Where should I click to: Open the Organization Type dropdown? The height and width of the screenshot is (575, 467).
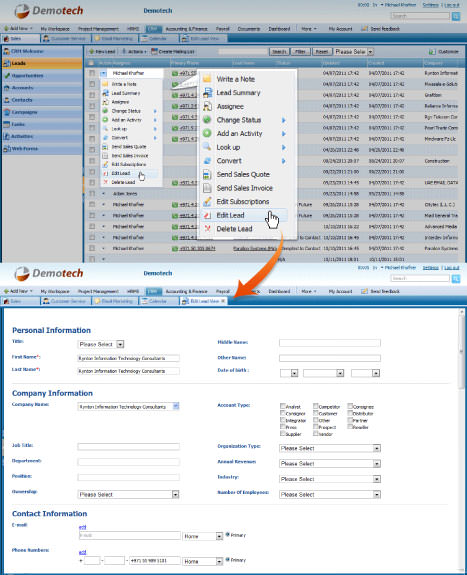[329, 448]
